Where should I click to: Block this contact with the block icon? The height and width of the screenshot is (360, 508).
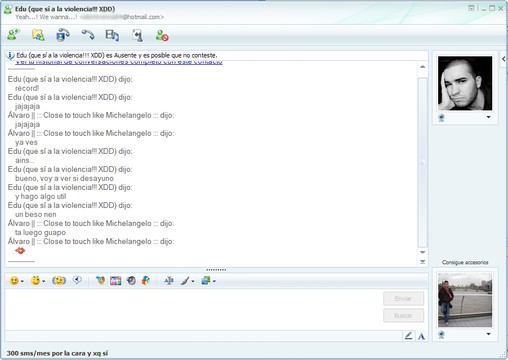pyautogui.click(x=162, y=35)
